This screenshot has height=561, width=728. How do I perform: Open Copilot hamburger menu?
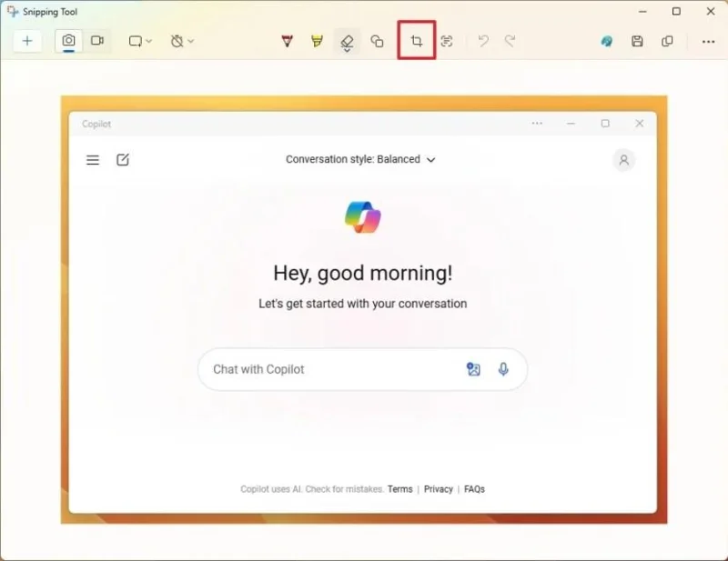coord(93,160)
